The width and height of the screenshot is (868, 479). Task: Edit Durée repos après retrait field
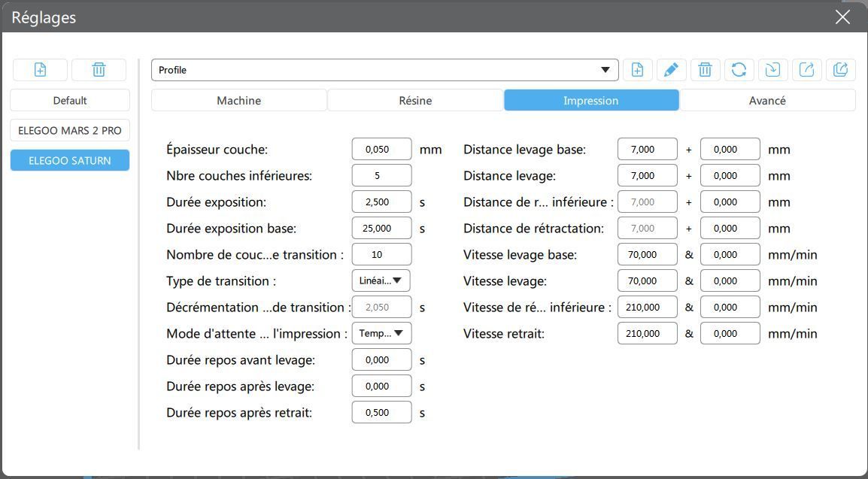tap(381, 413)
